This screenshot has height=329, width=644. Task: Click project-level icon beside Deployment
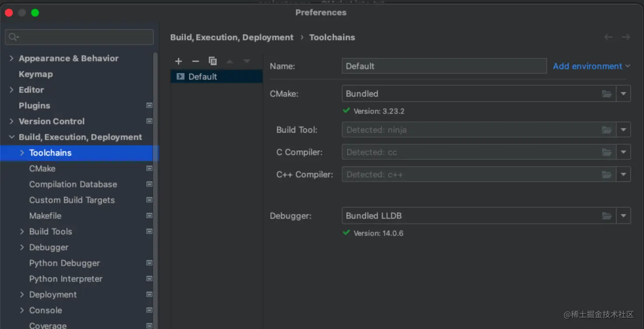149,294
